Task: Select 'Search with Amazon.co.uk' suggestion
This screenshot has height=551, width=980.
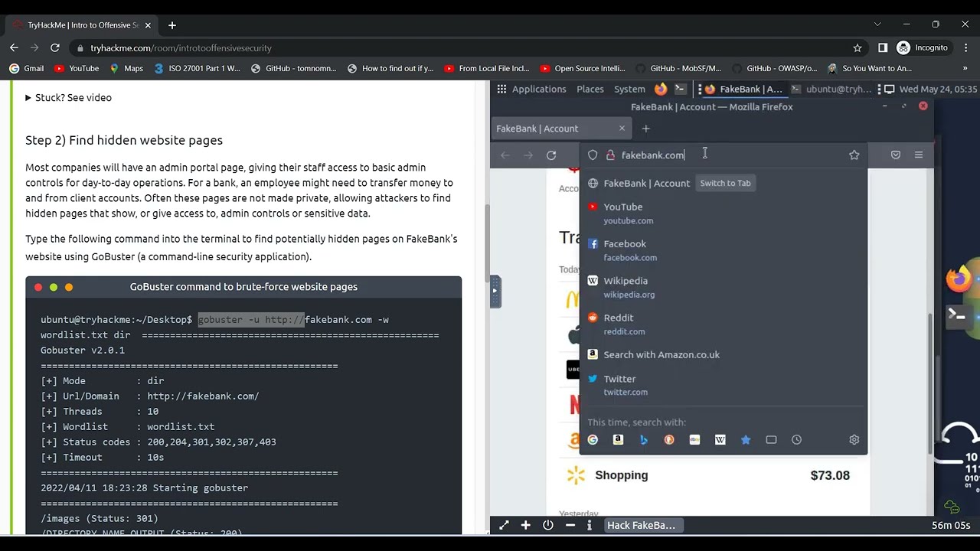Action: point(723,354)
